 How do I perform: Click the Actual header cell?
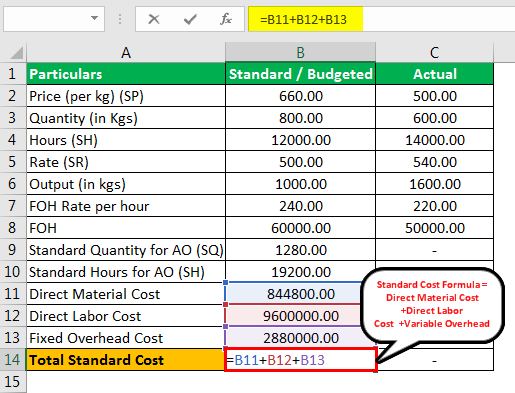tap(434, 74)
